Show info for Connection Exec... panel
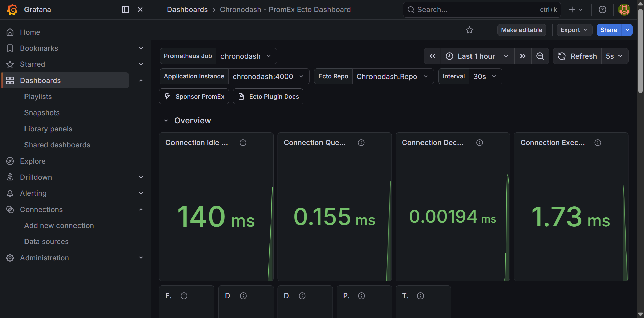The image size is (644, 318). click(x=598, y=143)
